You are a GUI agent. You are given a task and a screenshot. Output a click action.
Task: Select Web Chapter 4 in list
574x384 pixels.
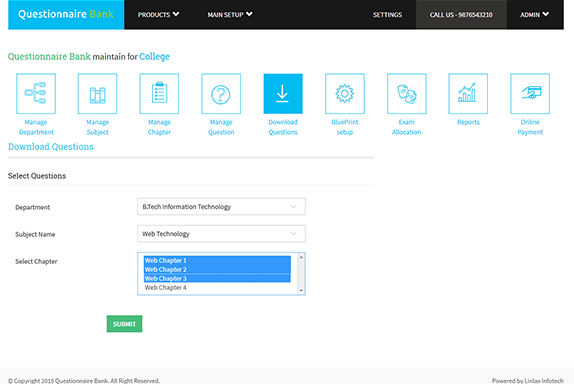coord(217,287)
